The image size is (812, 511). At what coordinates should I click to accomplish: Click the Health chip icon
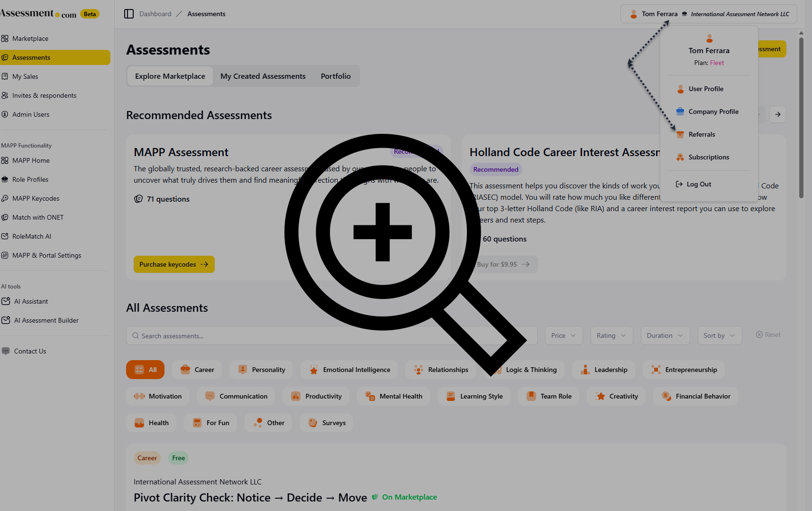pyautogui.click(x=139, y=423)
